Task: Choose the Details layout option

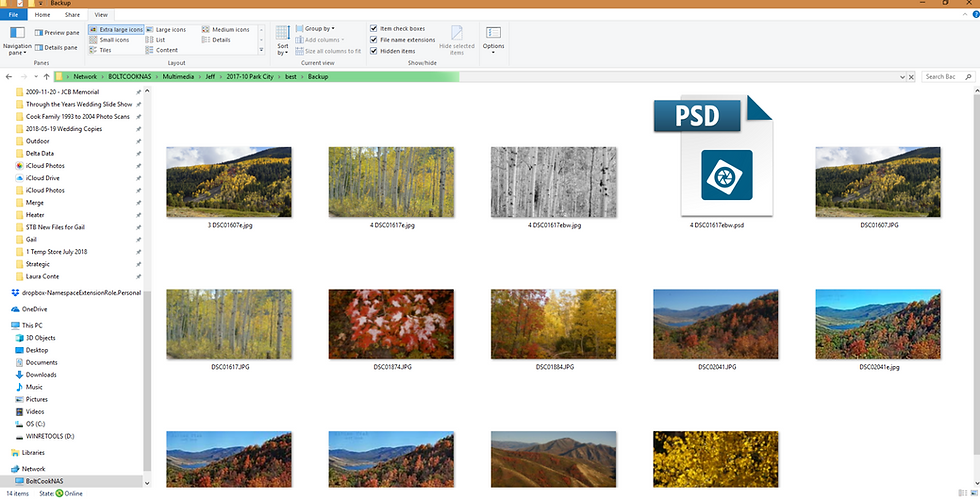Action: 216,39
